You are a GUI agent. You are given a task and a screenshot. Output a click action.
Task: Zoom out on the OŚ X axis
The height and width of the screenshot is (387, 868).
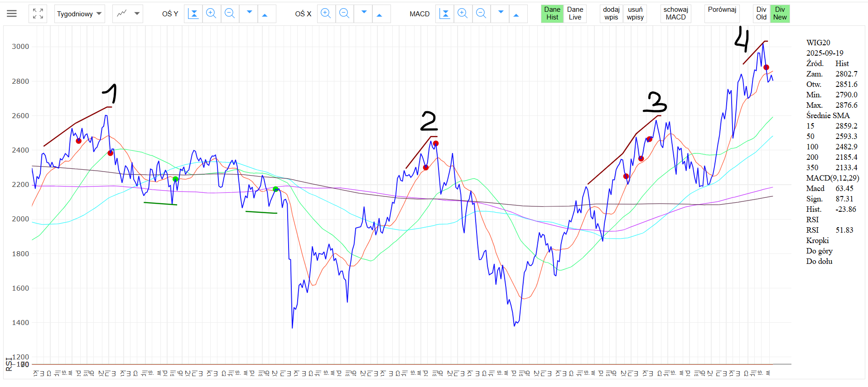(x=344, y=14)
